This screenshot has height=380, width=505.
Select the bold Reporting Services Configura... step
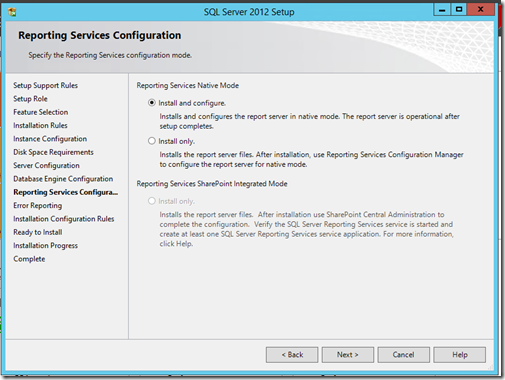[x=66, y=192]
